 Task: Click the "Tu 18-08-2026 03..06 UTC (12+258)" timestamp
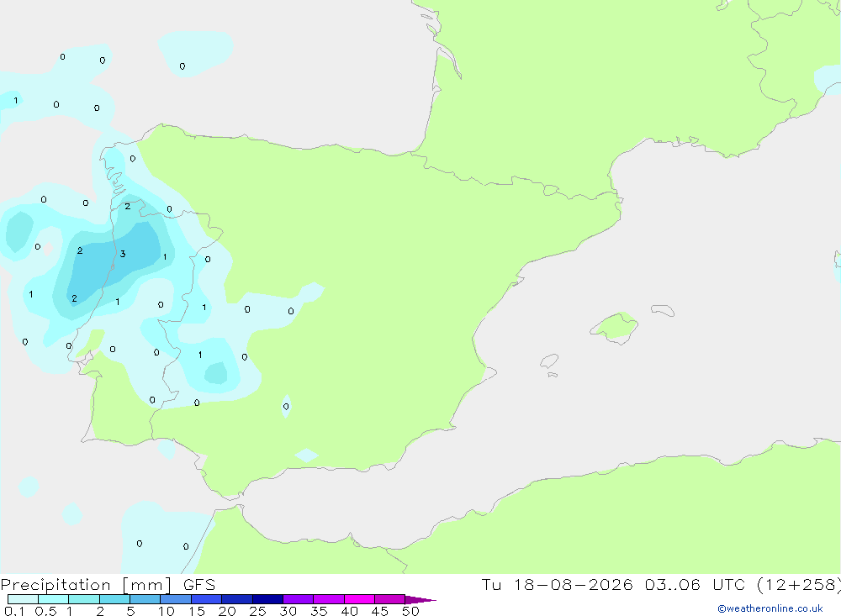661,585
